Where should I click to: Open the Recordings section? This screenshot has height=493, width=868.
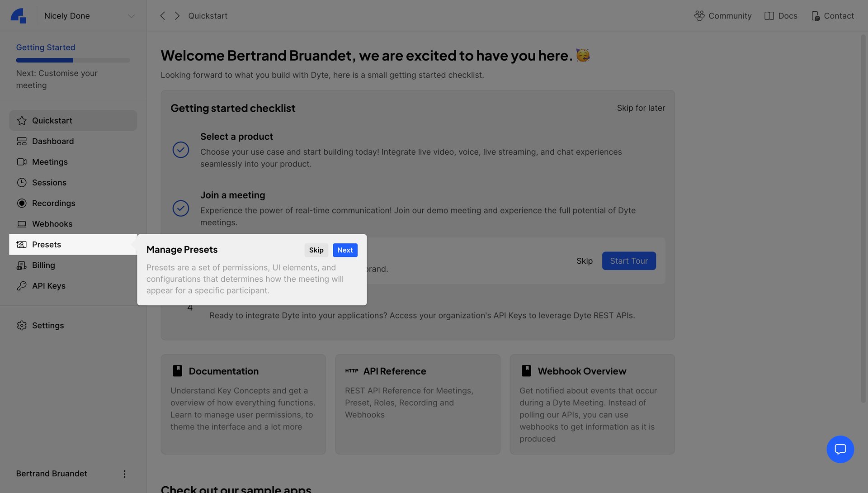pos(53,203)
